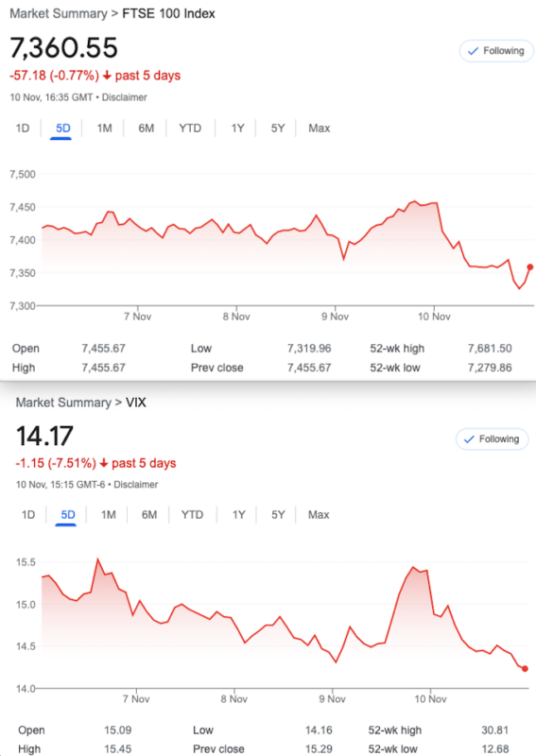Image resolution: width=536 pixels, height=756 pixels.
Task: Switch FTSE 100 chart to 6M
Action: pos(147,129)
